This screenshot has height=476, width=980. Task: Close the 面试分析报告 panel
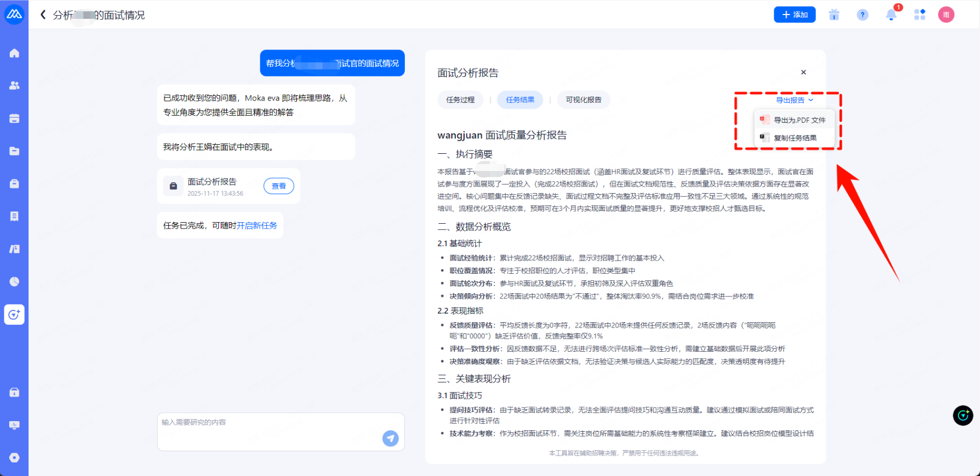click(x=803, y=72)
